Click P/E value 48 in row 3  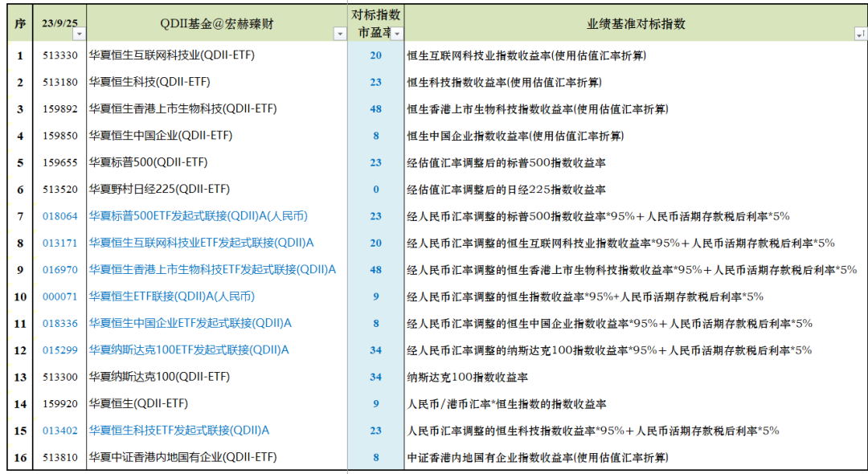coord(376,109)
